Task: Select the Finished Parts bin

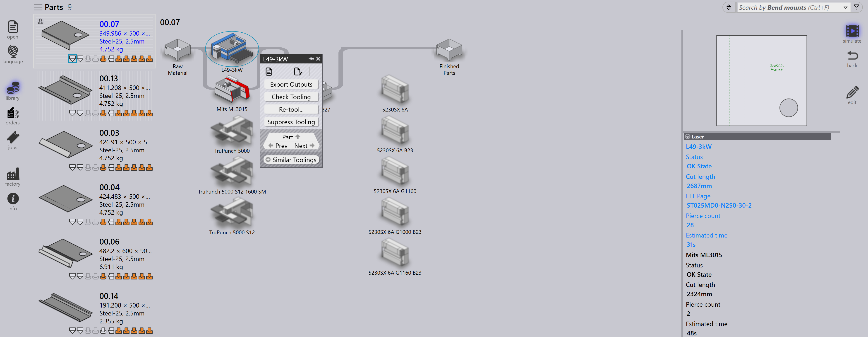Action: pyautogui.click(x=449, y=50)
